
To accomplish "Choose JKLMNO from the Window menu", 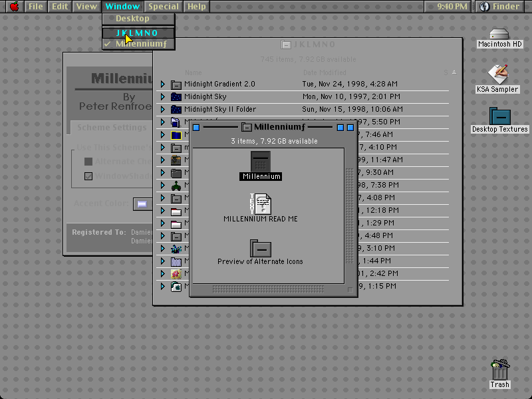I will point(138,33).
